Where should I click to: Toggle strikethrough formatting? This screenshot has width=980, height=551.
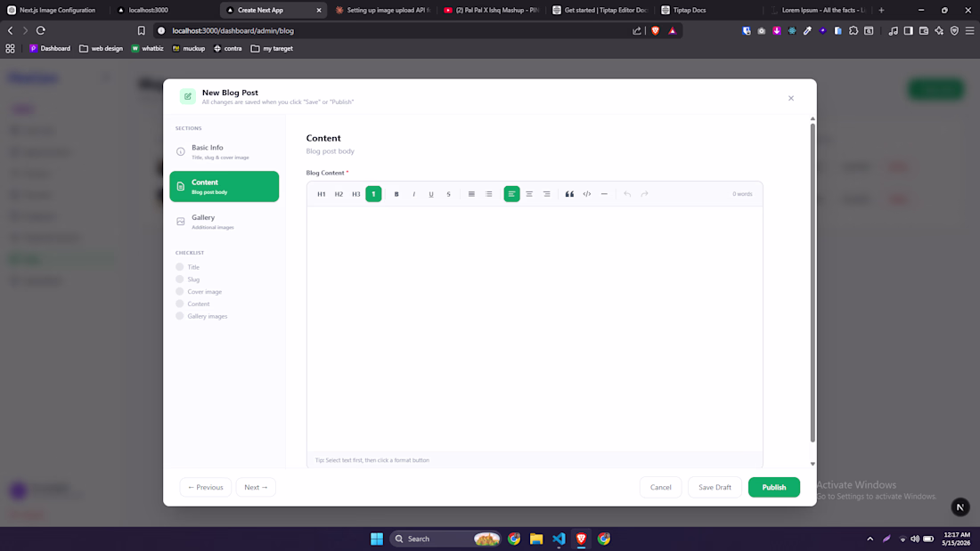[448, 194]
